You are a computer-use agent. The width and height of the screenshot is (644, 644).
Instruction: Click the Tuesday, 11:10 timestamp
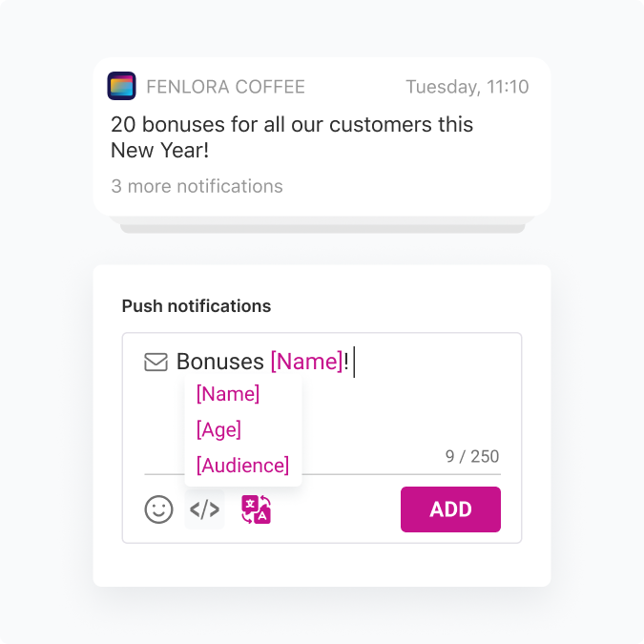coord(467,88)
